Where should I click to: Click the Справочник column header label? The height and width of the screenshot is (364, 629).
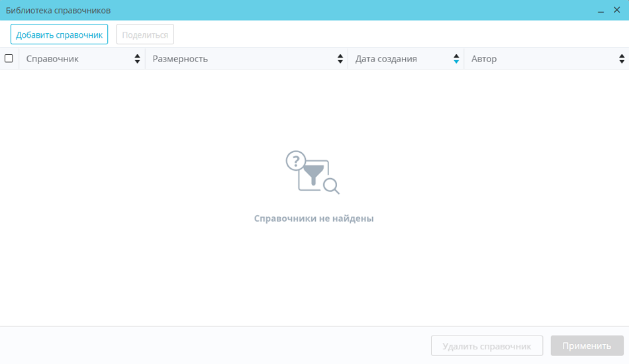pos(52,59)
